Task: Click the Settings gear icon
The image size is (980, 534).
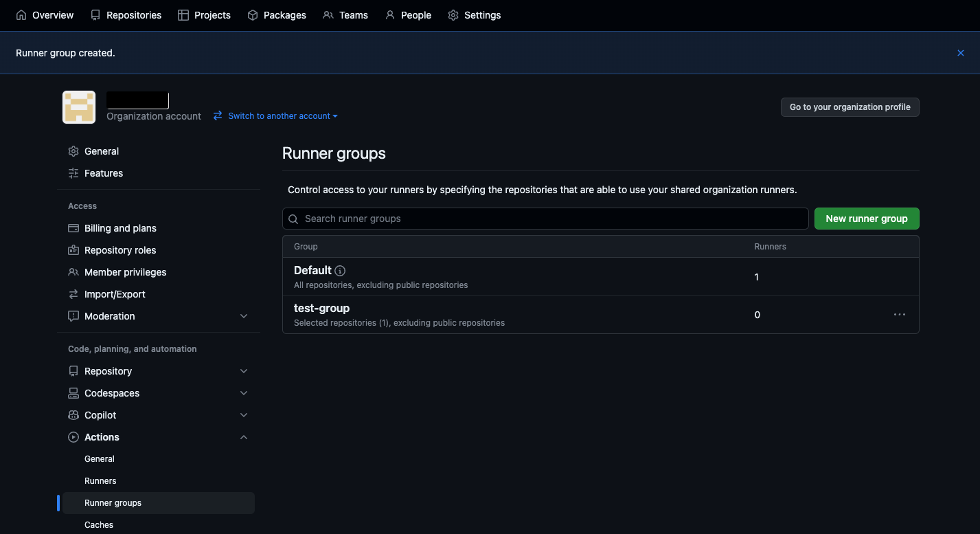Action: pyautogui.click(x=453, y=14)
